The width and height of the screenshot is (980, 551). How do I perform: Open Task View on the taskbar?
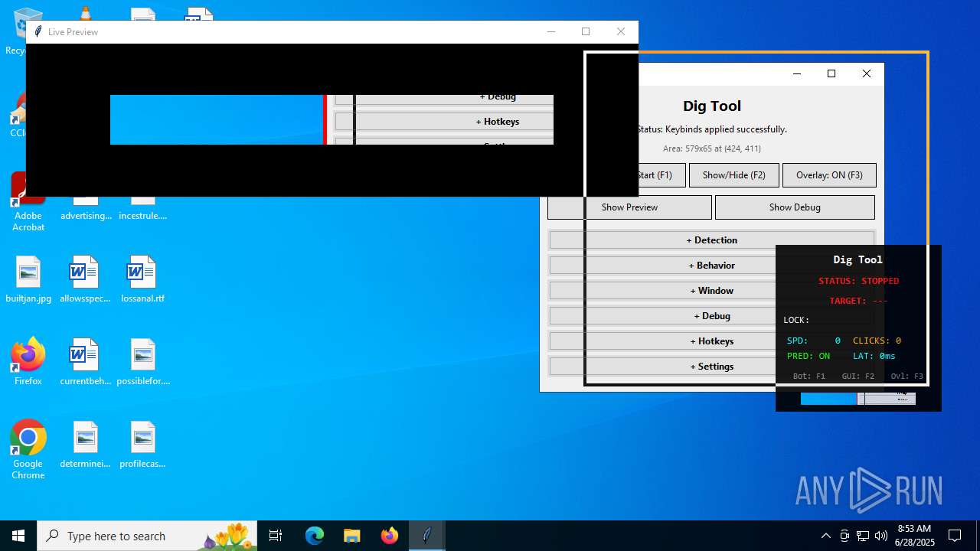276,536
